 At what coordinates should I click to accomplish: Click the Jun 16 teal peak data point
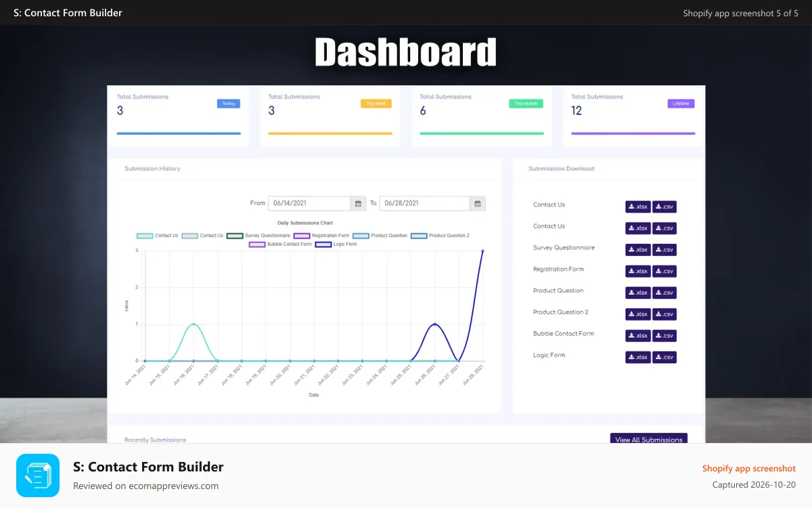click(x=194, y=324)
